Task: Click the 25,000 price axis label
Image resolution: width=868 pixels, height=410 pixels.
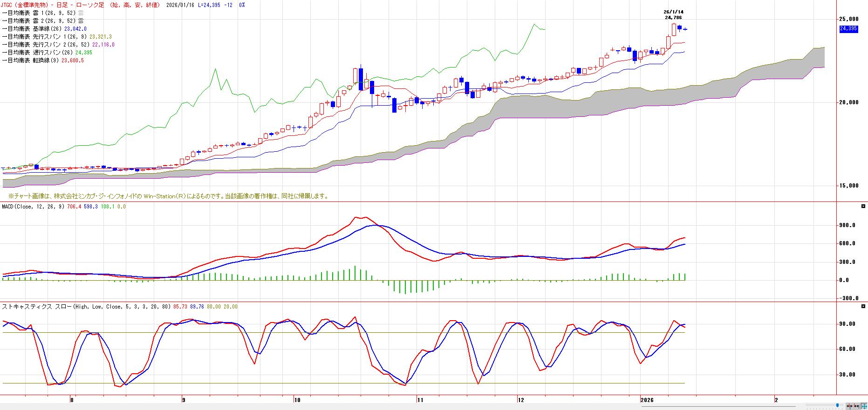Action: (x=848, y=19)
